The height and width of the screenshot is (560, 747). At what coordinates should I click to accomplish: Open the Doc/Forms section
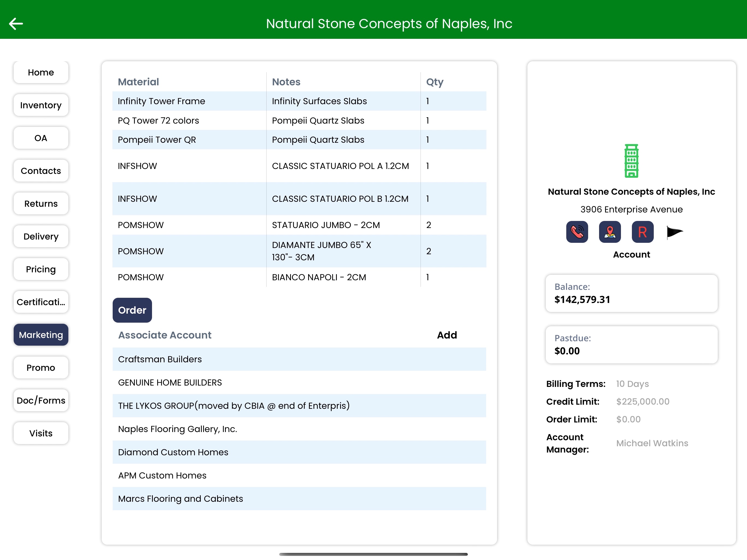(41, 401)
